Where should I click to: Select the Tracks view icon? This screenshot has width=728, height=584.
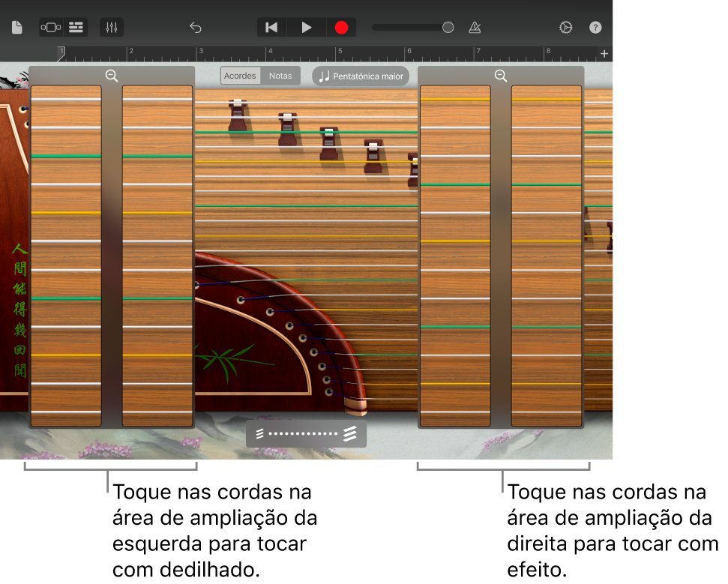pos(76,27)
